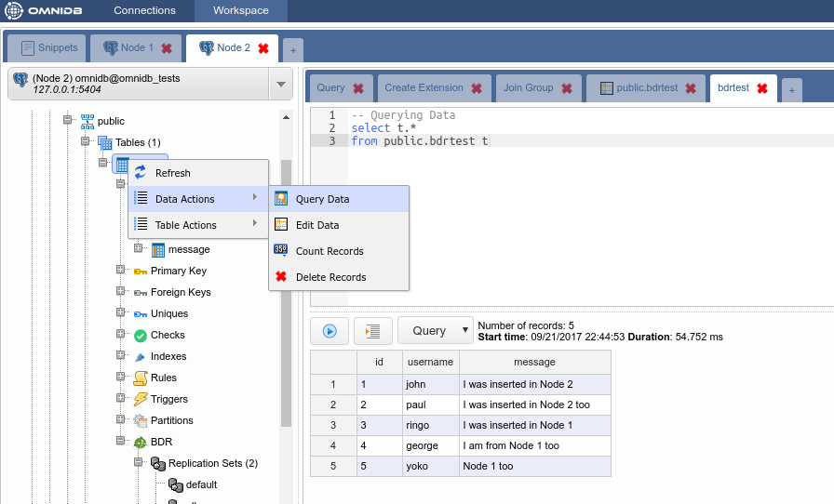Image resolution: width=834 pixels, height=504 pixels.
Task: Click the run query play button
Action: point(330,330)
